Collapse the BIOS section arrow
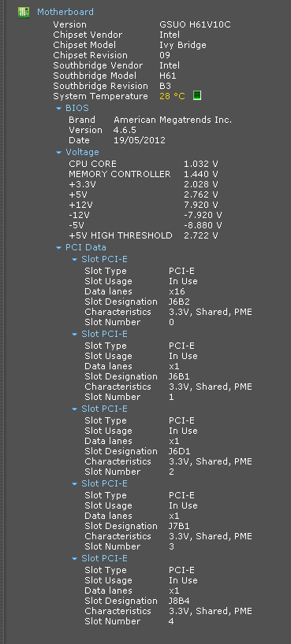The height and width of the screenshot is (644, 291). coord(58,109)
